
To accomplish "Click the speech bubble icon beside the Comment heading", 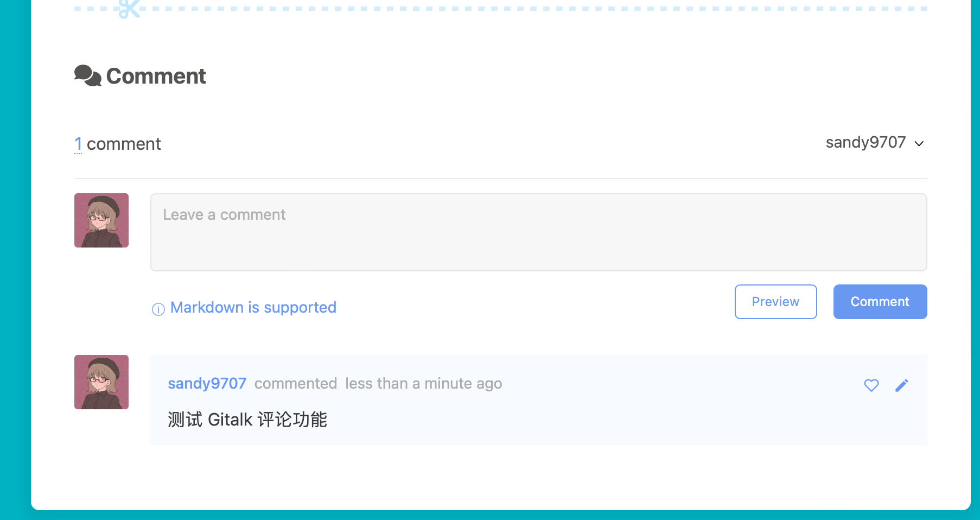I will click(x=87, y=75).
